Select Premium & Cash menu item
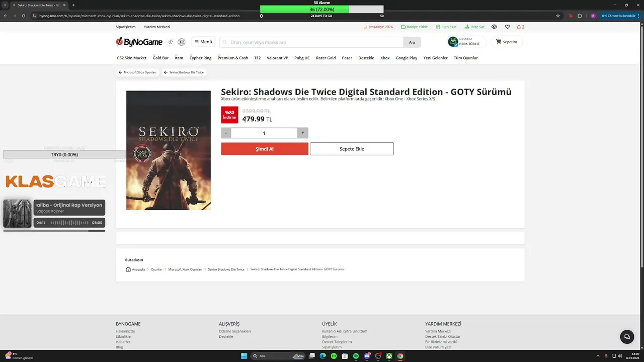This screenshot has width=644, height=362. [x=232, y=58]
